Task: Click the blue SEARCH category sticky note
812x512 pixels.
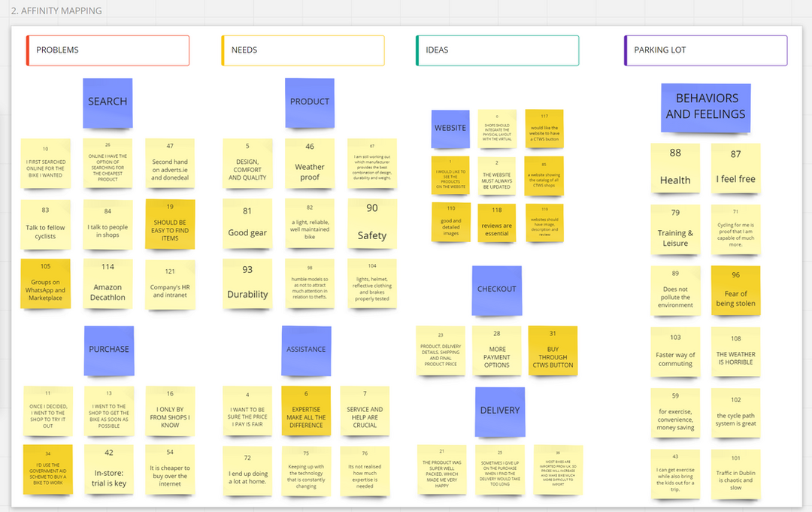Action: (108, 102)
